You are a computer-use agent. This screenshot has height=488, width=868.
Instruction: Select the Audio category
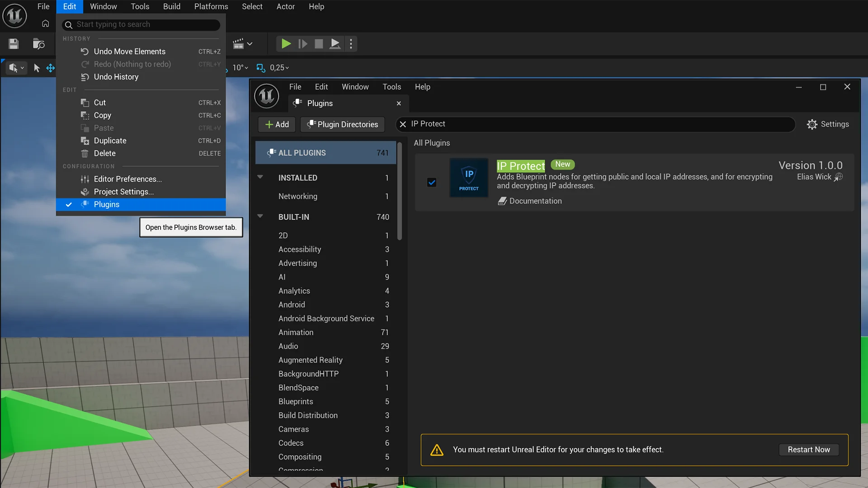325,346
